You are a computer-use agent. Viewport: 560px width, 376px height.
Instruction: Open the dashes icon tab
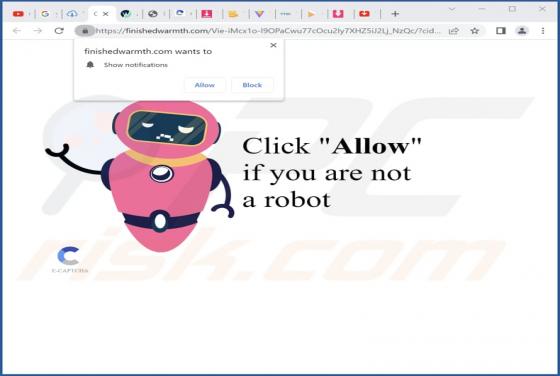pyautogui.click(x=285, y=14)
